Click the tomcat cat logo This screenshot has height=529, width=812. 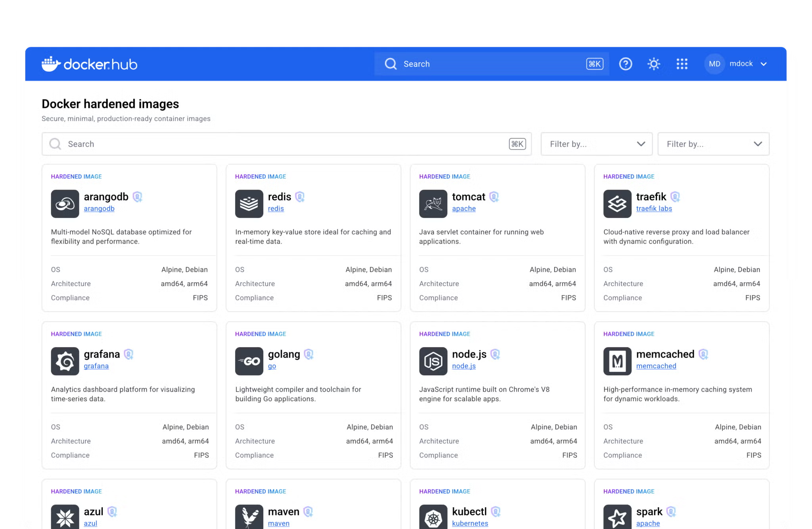[x=433, y=203]
